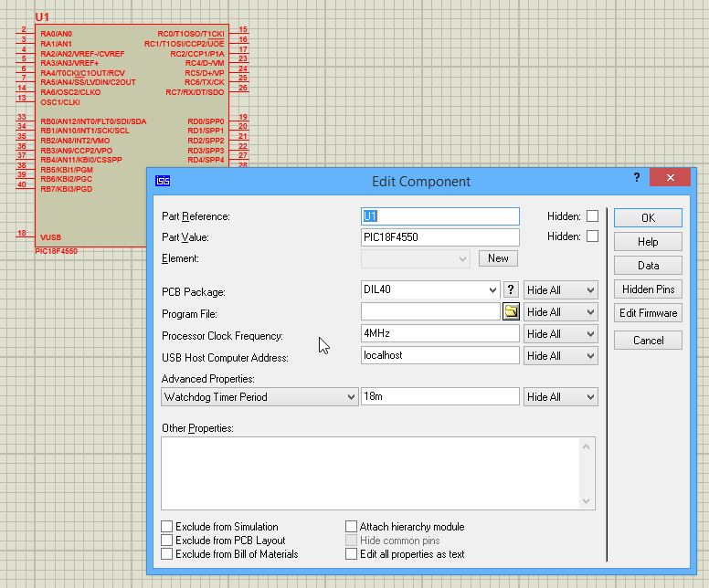
Task: Click the USB Host Computer Address localhost field
Action: tap(440, 355)
